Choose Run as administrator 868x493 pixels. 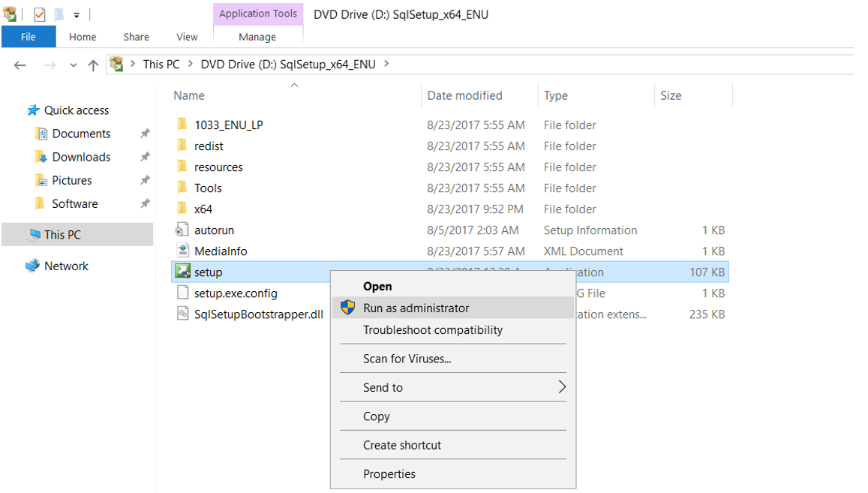(x=453, y=308)
